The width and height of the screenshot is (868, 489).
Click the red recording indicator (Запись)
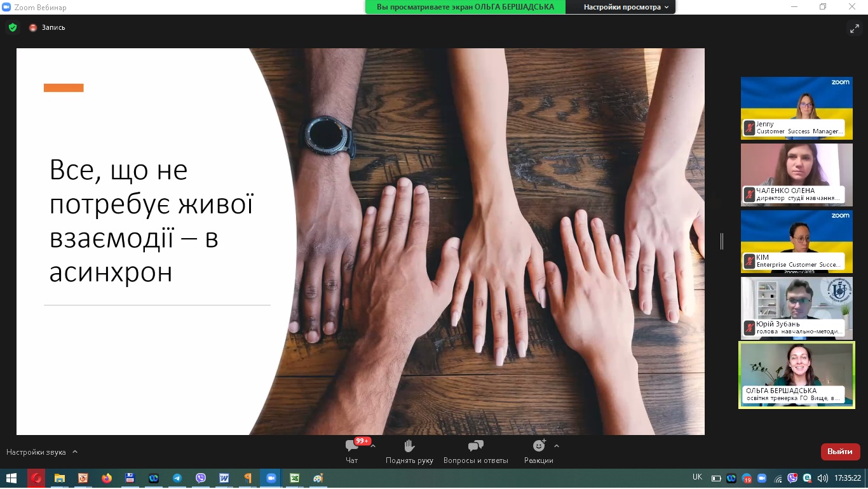pyautogui.click(x=33, y=28)
